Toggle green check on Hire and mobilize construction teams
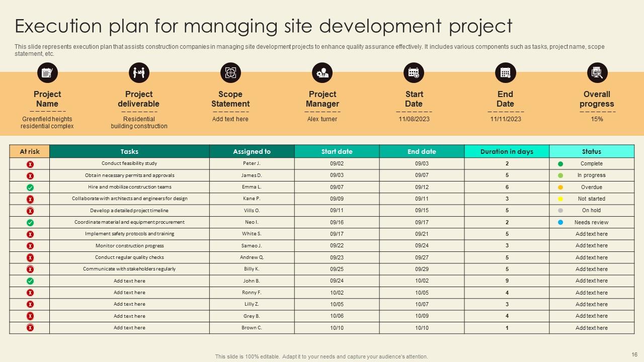This screenshot has height=362, width=644. click(29, 187)
